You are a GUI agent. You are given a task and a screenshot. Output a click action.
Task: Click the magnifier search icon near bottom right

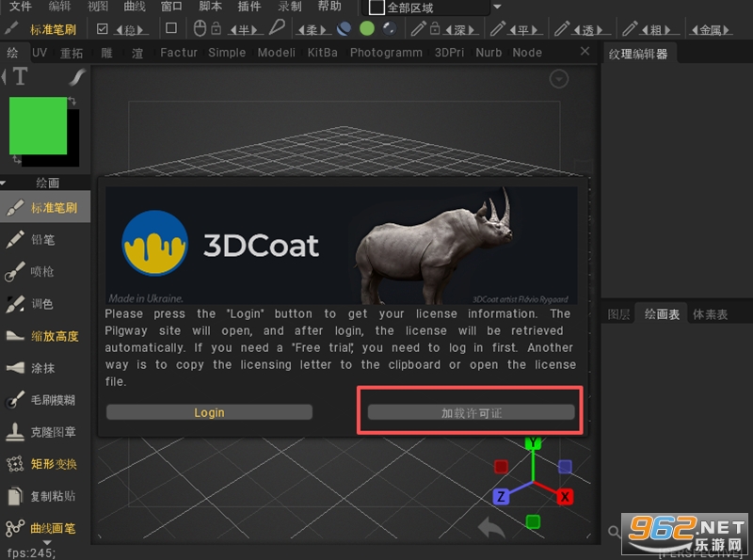coord(614,531)
